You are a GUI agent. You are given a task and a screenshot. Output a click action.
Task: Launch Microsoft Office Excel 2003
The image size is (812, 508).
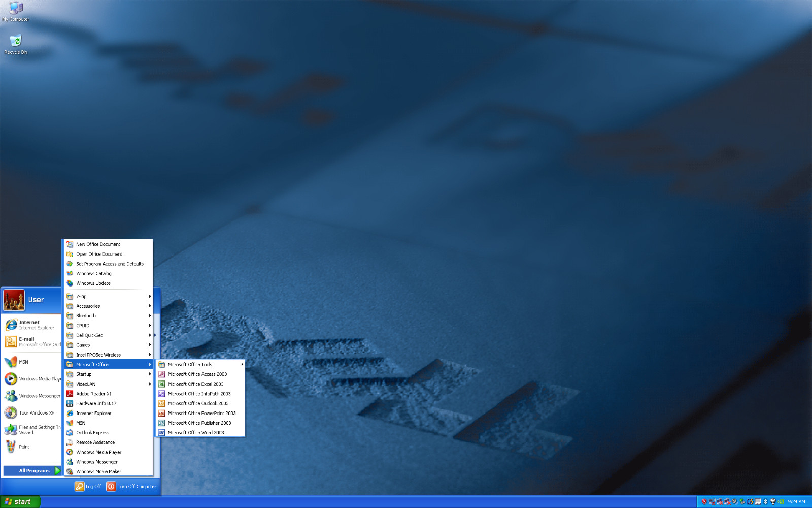[200, 384]
